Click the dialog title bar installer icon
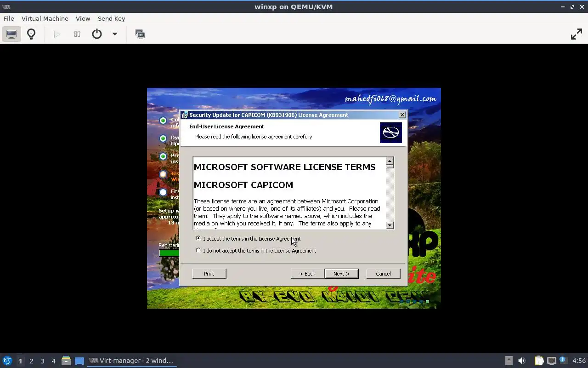This screenshot has width=588, height=368. 185,115
